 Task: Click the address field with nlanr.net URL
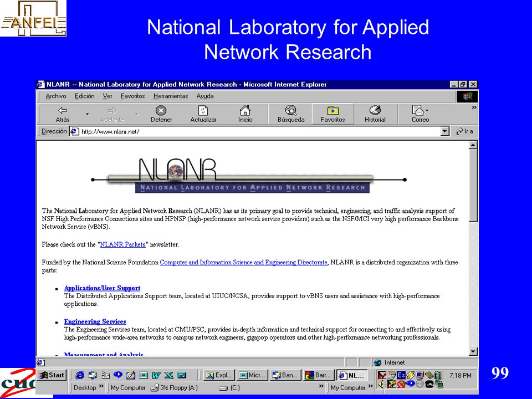coord(260,131)
